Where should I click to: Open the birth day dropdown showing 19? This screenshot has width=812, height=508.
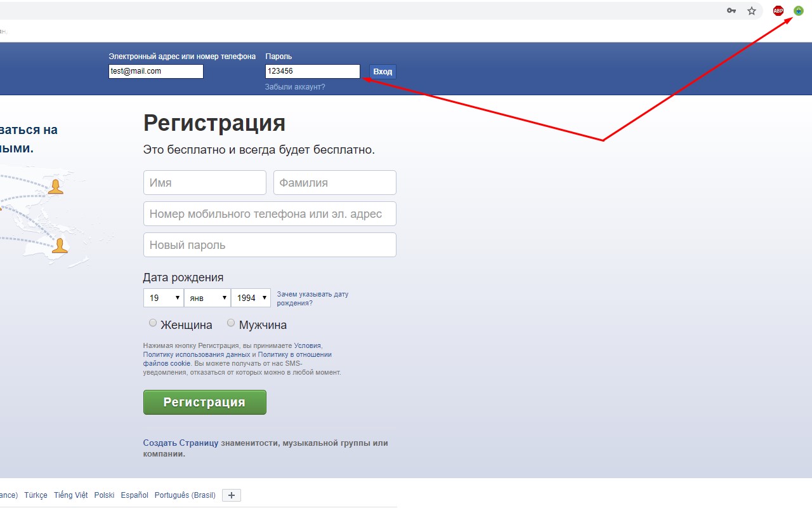coord(163,297)
